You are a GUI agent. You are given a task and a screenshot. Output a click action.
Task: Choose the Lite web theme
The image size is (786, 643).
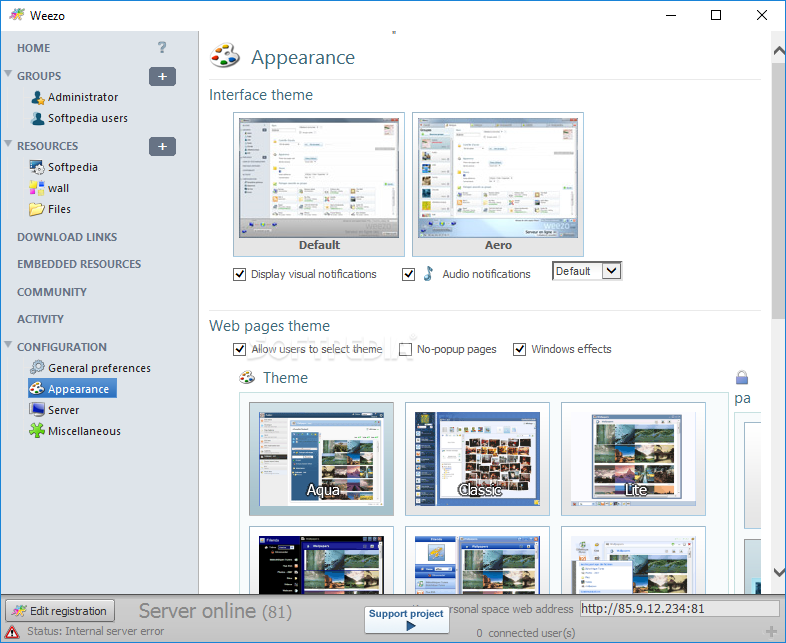point(633,459)
